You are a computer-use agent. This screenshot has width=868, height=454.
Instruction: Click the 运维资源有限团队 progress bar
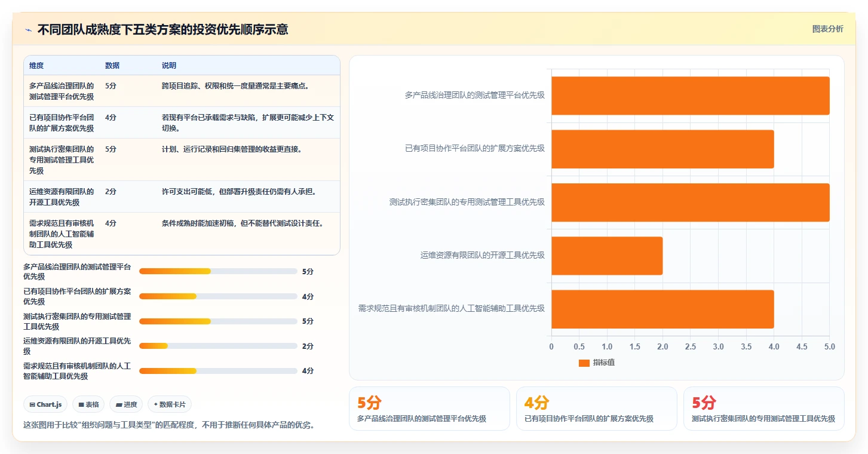pyautogui.click(x=218, y=346)
